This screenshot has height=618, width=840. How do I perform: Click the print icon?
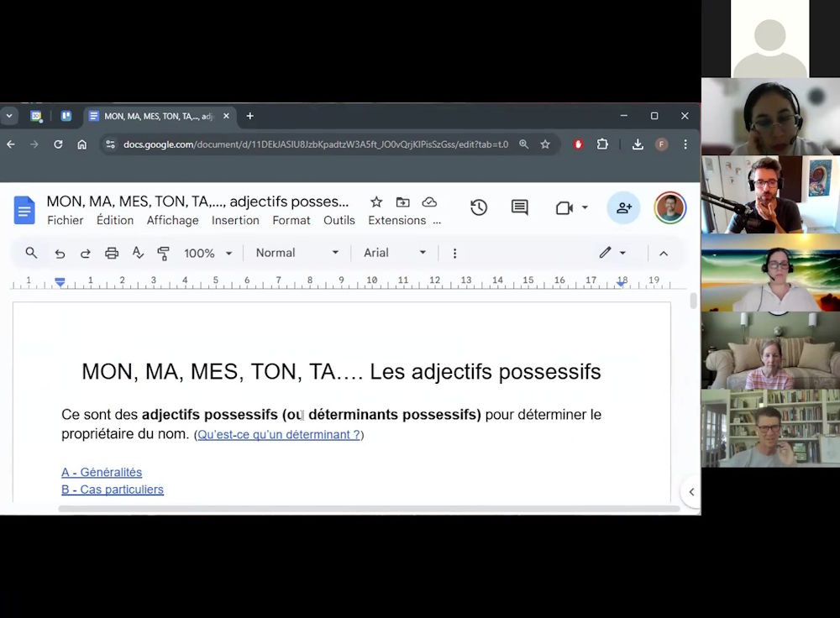(x=112, y=253)
